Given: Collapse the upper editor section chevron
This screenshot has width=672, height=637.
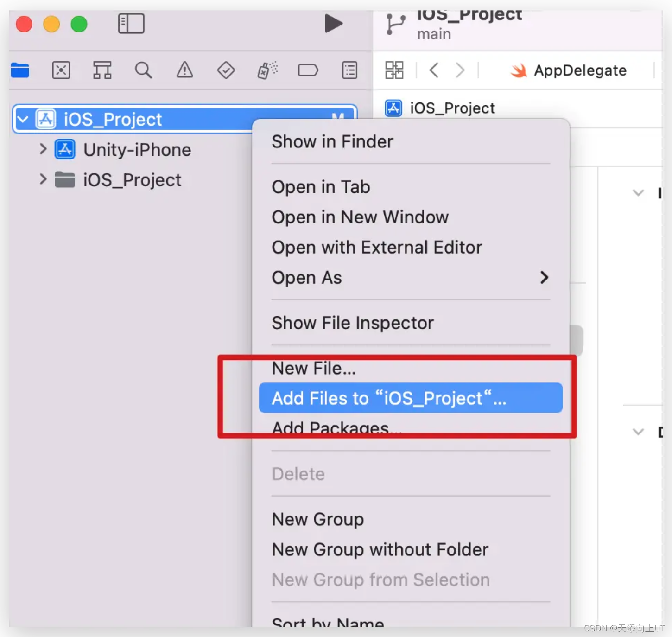Looking at the screenshot, I should [x=638, y=192].
